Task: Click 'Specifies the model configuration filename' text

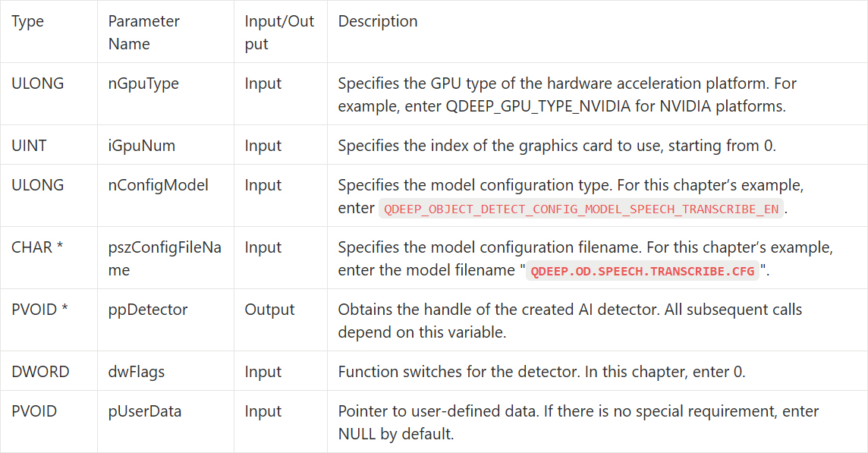Action: click(x=490, y=247)
